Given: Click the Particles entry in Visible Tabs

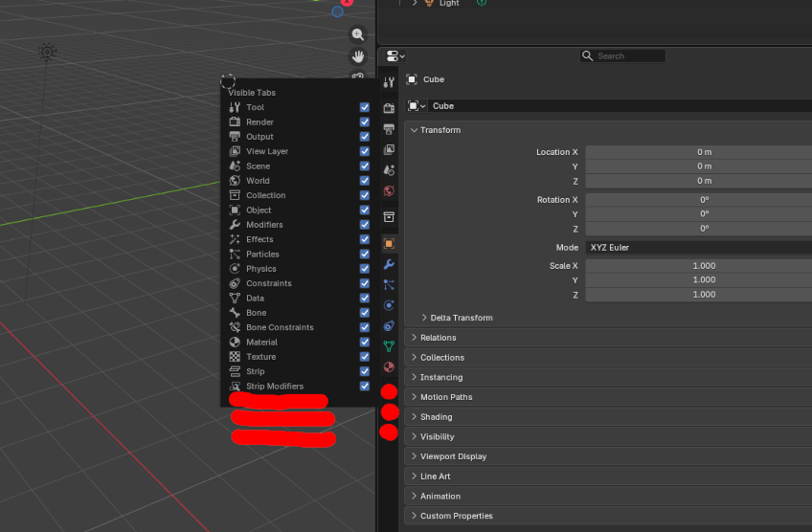Looking at the screenshot, I should pyautogui.click(x=262, y=255).
